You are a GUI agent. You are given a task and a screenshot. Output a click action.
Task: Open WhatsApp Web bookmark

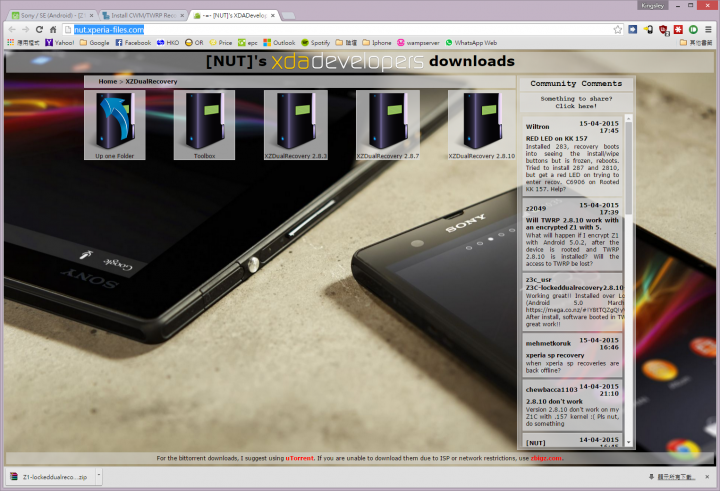point(471,43)
